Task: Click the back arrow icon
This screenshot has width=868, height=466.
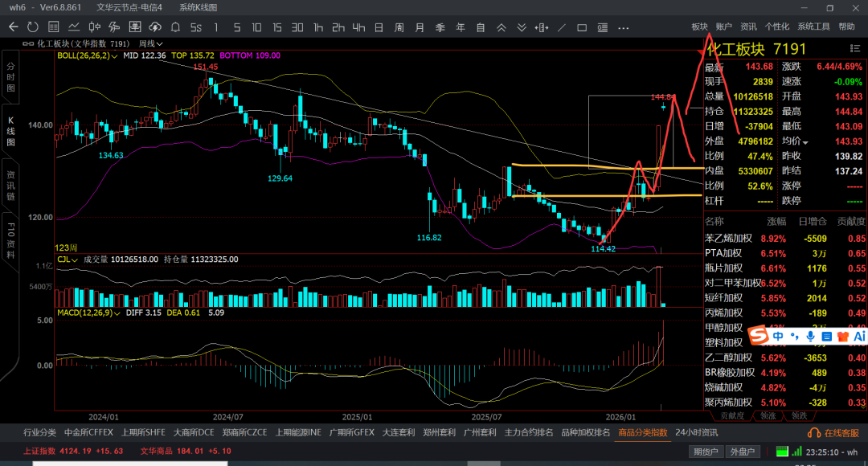Action: (14, 27)
